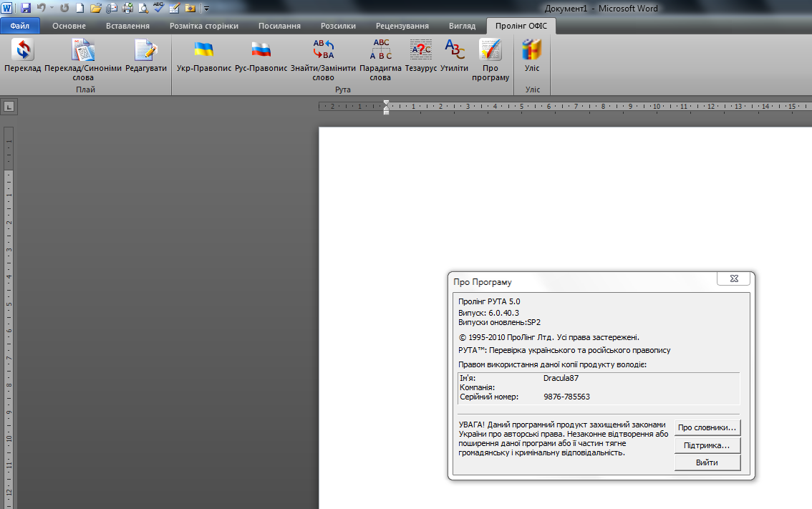The width and height of the screenshot is (812, 509).
Task: Click the Word application icon in title bar
Action: coord(6,8)
